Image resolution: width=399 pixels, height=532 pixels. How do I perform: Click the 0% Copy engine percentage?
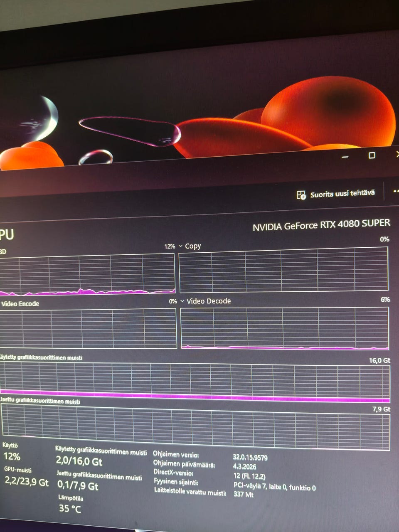tap(384, 239)
